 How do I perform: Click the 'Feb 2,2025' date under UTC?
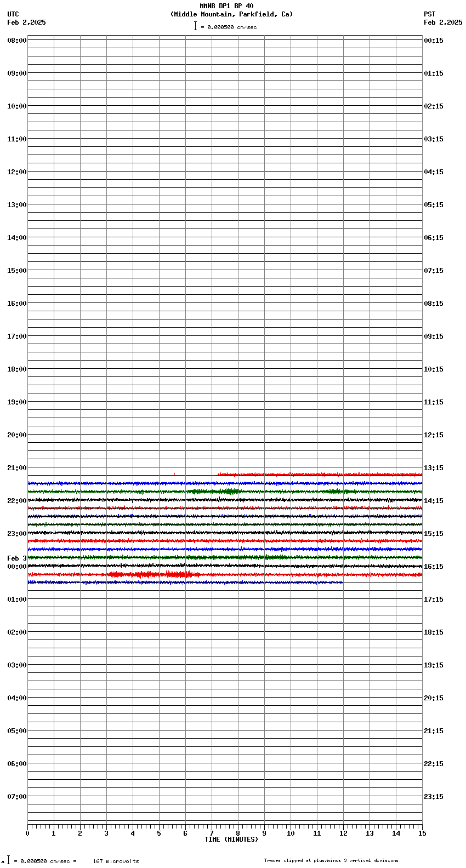click(26, 22)
